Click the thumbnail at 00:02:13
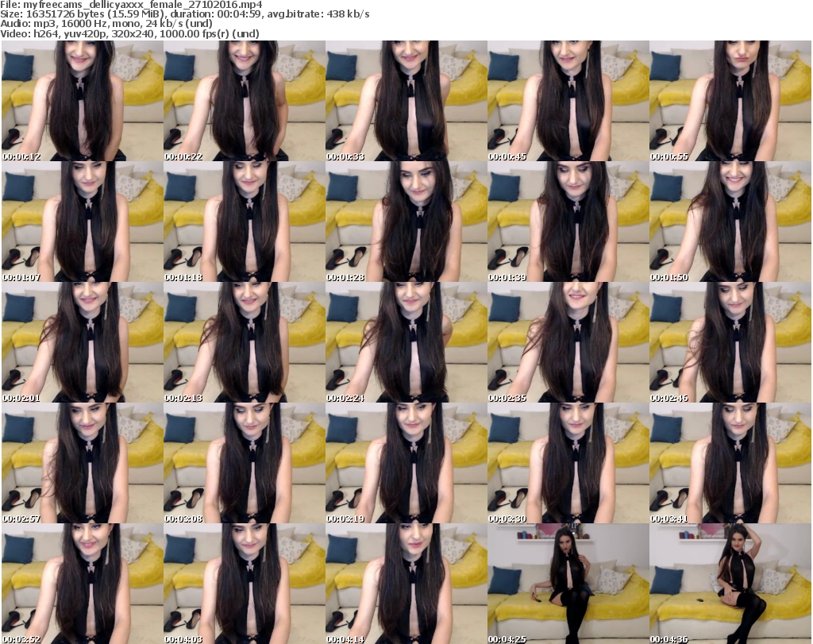 point(244,342)
